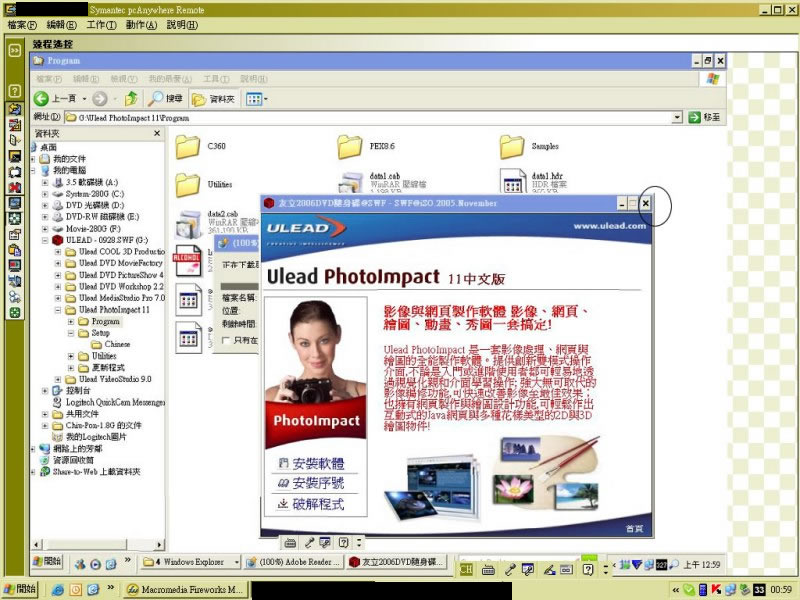Open Internet Explorer from the local quick launch
800x600 pixels.
[58, 589]
